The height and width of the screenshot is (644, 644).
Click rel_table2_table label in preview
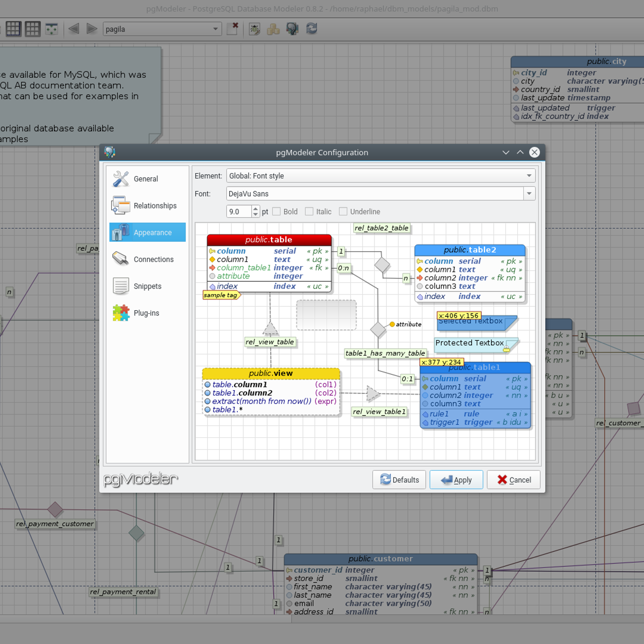click(382, 228)
